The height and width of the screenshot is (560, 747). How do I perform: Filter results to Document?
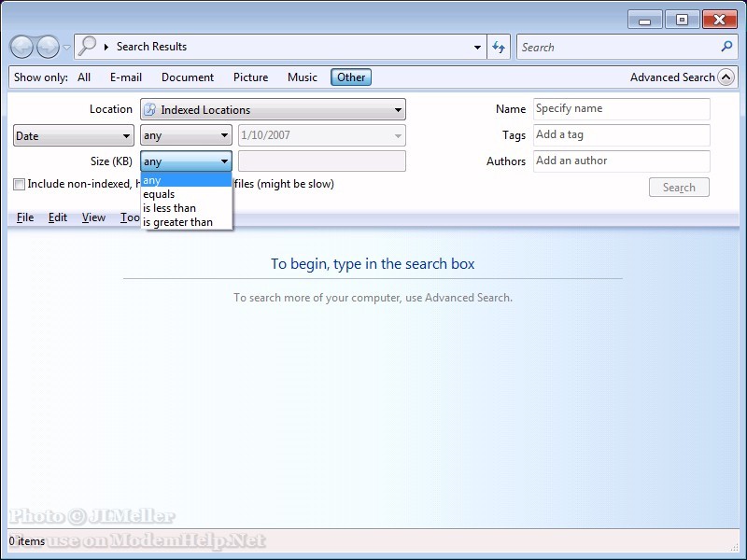click(188, 77)
